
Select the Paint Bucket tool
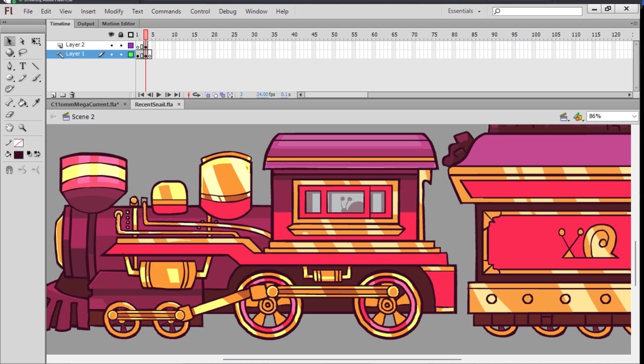tap(23, 103)
